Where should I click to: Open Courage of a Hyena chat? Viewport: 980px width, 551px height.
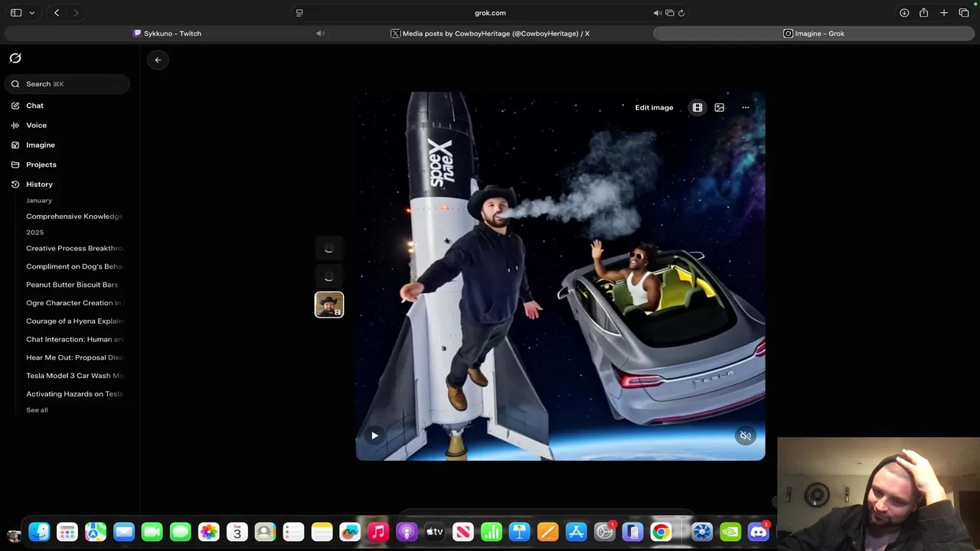pyautogui.click(x=74, y=321)
